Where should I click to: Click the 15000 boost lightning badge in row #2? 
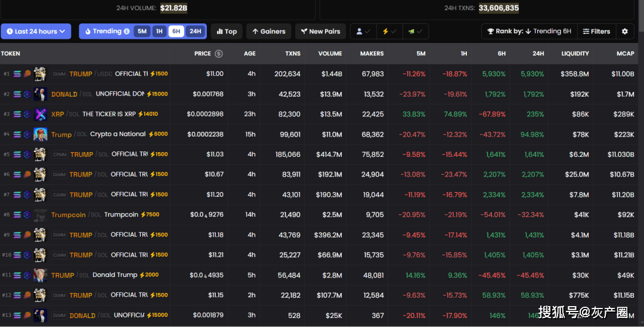coord(157,94)
